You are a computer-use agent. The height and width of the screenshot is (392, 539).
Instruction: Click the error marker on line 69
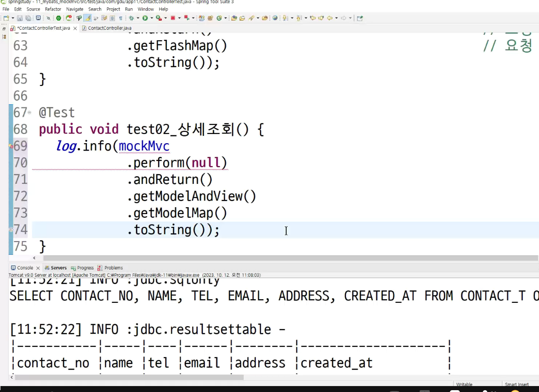[11, 146]
